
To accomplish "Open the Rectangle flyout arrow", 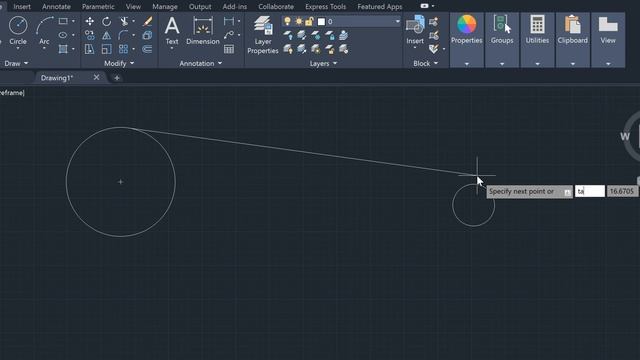I will pyautogui.click(x=73, y=21).
